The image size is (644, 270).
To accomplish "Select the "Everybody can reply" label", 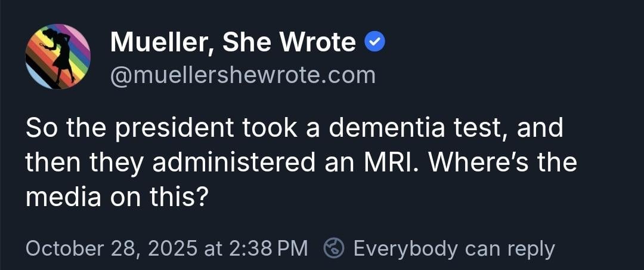I will click(x=454, y=248).
